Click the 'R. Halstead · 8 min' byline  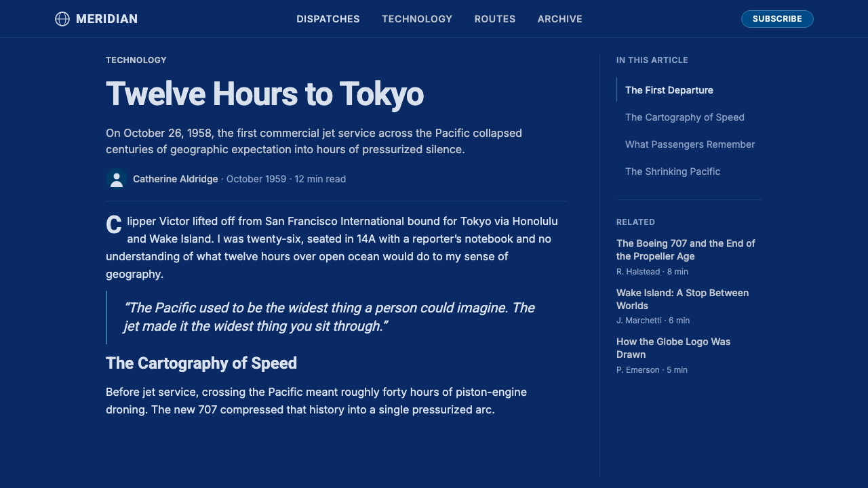pos(652,271)
